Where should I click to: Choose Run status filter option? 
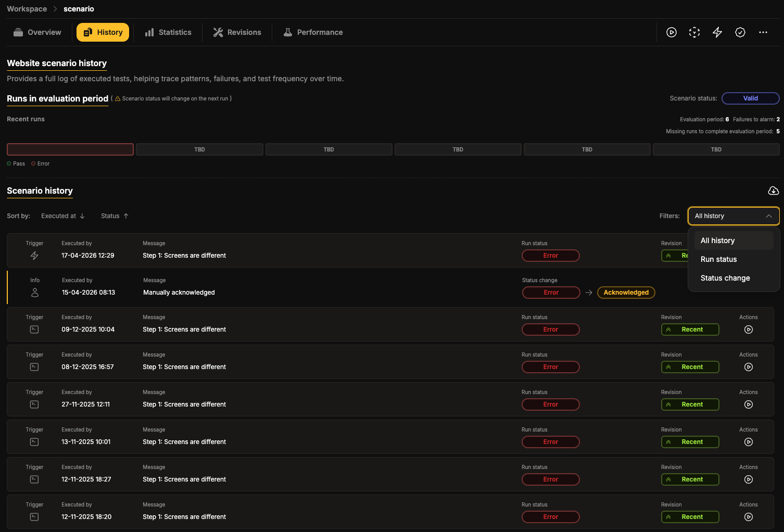click(734, 259)
